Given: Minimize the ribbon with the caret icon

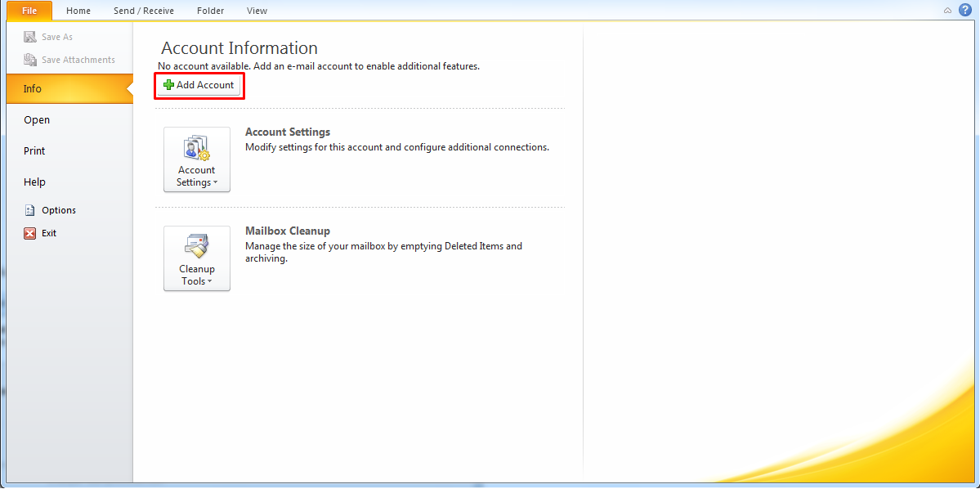Looking at the screenshot, I should click(x=947, y=11).
